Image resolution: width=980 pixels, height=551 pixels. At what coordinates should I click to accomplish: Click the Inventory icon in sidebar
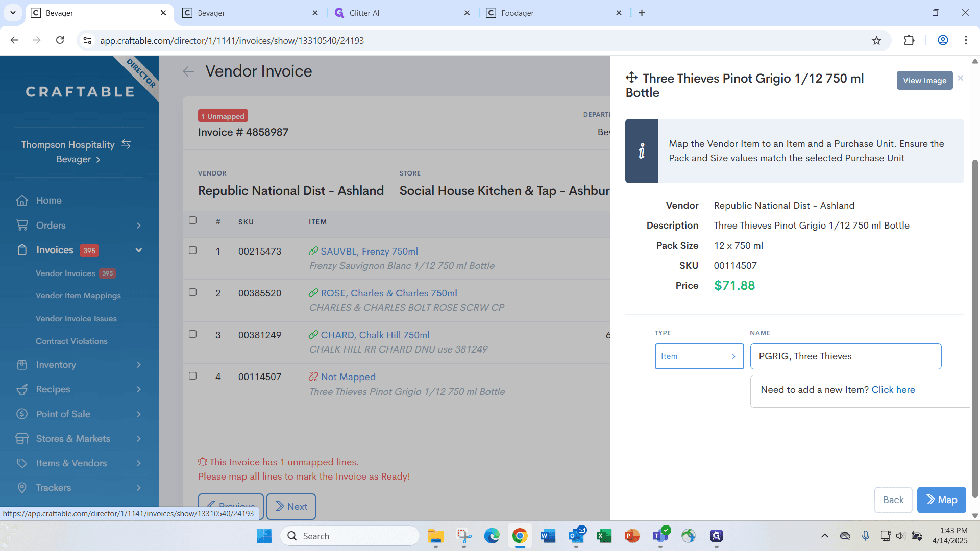[x=22, y=365]
